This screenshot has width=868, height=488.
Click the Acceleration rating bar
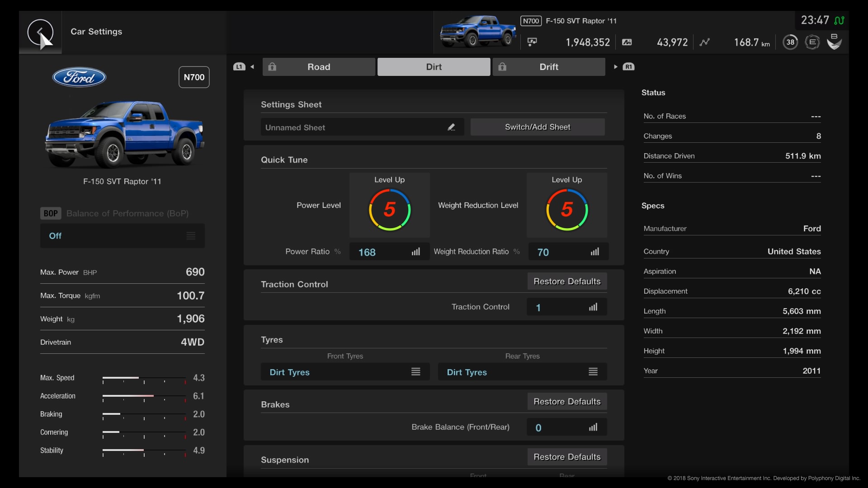(144, 397)
